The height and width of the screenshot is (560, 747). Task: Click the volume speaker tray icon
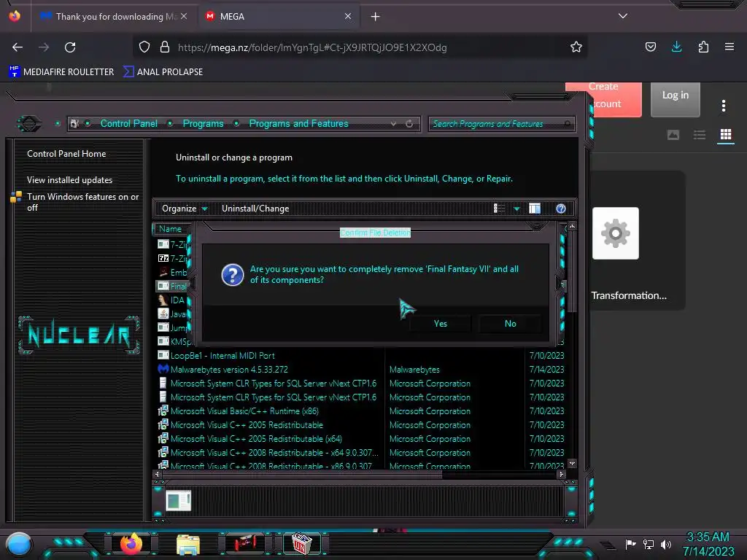[666, 544]
